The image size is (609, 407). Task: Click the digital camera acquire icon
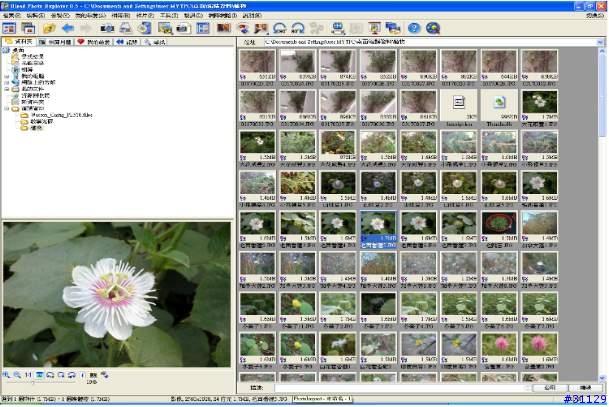(107, 28)
